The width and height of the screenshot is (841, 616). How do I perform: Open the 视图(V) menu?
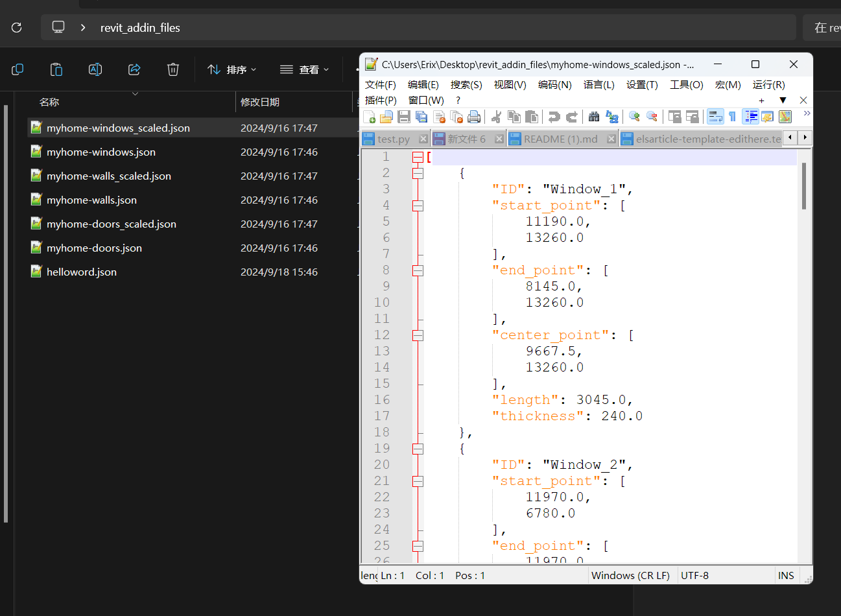[x=510, y=85]
